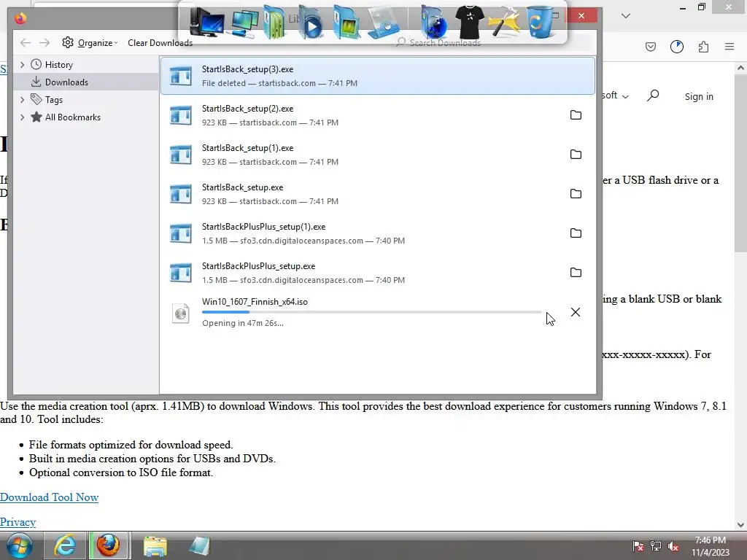Click the Clear Downloads button
The height and width of the screenshot is (560, 747).
[160, 43]
